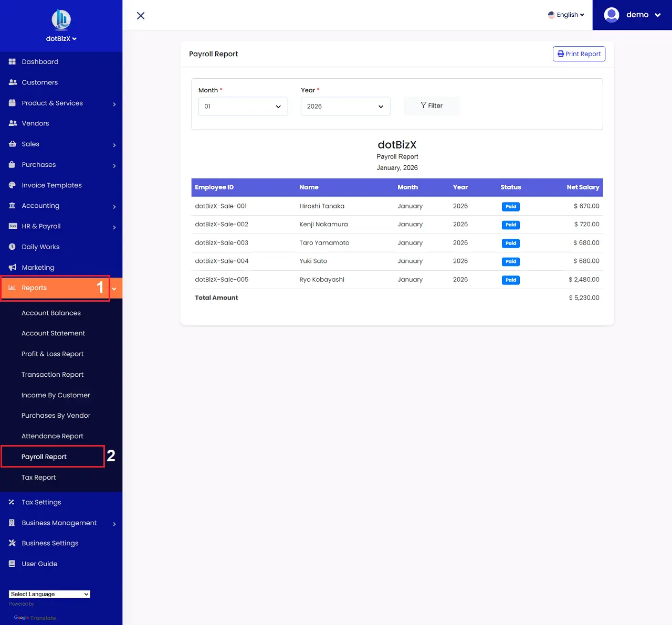This screenshot has height=625, width=672.
Task: Open the Attendance Report menu item
Action: [52, 436]
